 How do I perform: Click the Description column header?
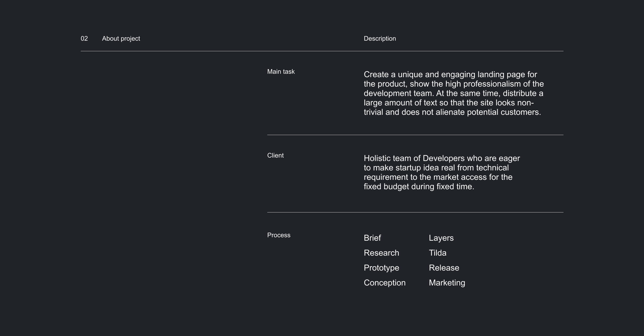point(380,39)
